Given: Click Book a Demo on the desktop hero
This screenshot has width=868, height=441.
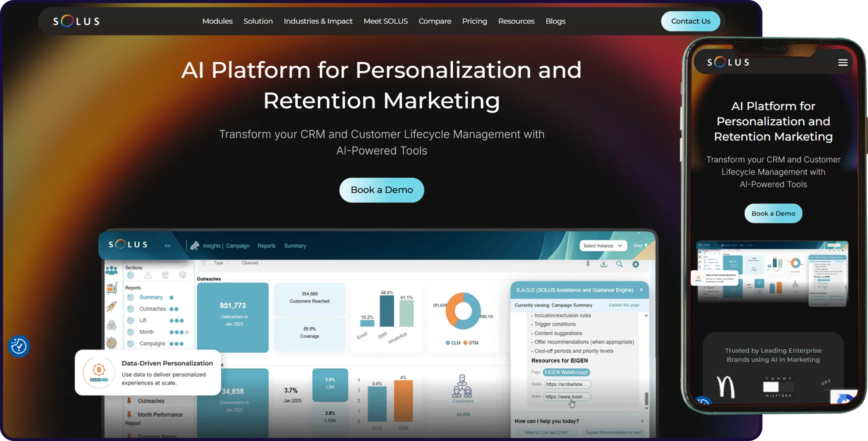Looking at the screenshot, I should click(x=382, y=190).
